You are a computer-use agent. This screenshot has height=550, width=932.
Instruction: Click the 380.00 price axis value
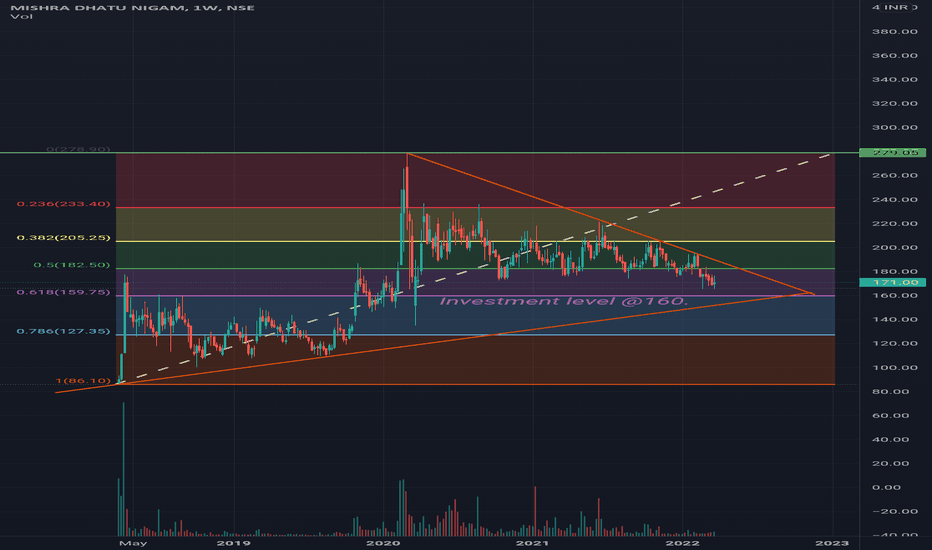[895, 32]
